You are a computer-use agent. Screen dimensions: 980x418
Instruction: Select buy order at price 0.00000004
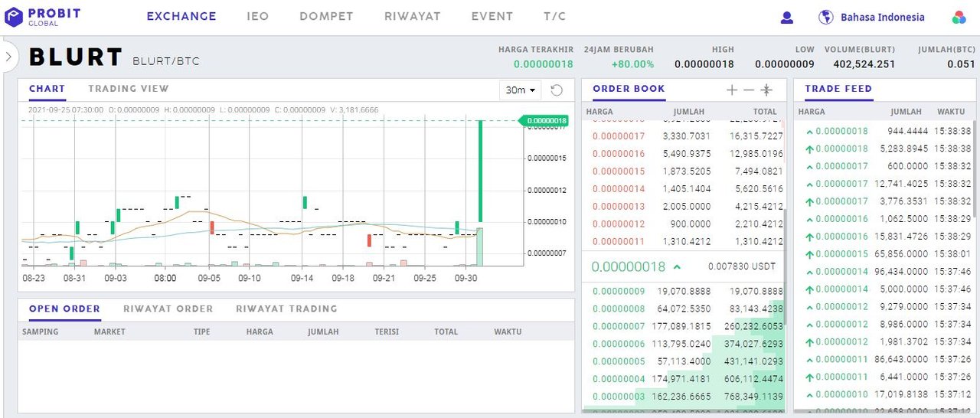pos(683,380)
